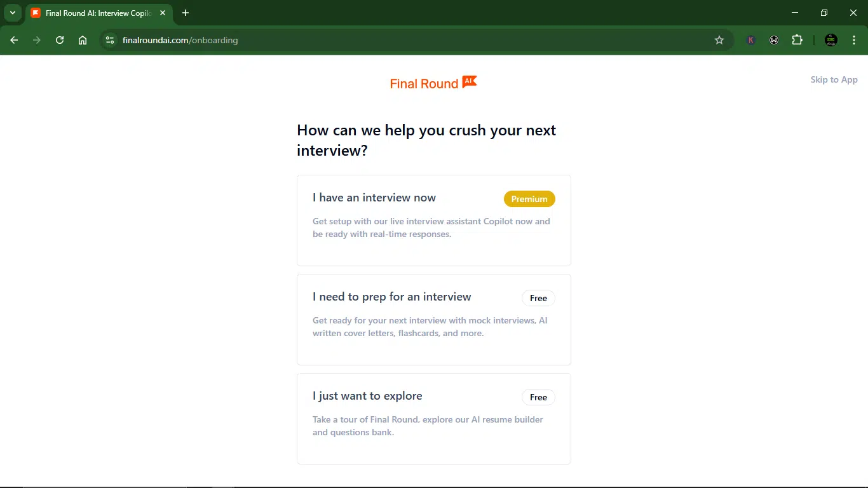Image resolution: width=868 pixels, height=488 pixels.
Task: Minimize the browser window
Action: click(795, 13)
